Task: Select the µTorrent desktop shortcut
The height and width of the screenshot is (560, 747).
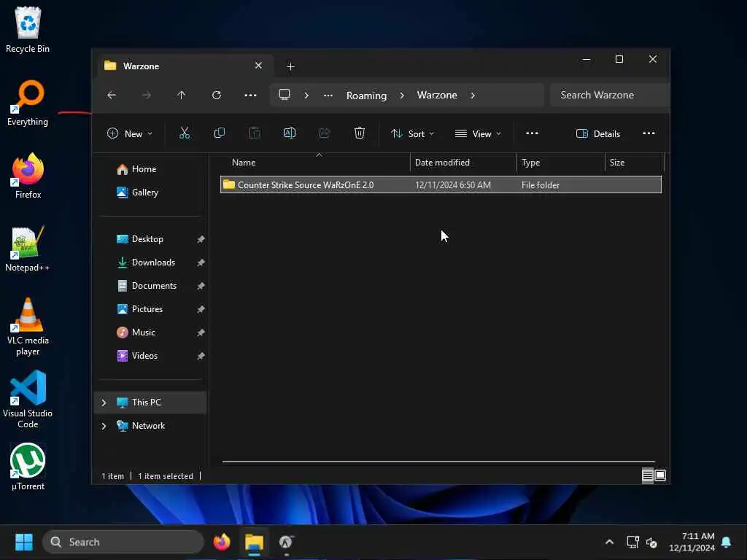Action: (x=28, y=467)
